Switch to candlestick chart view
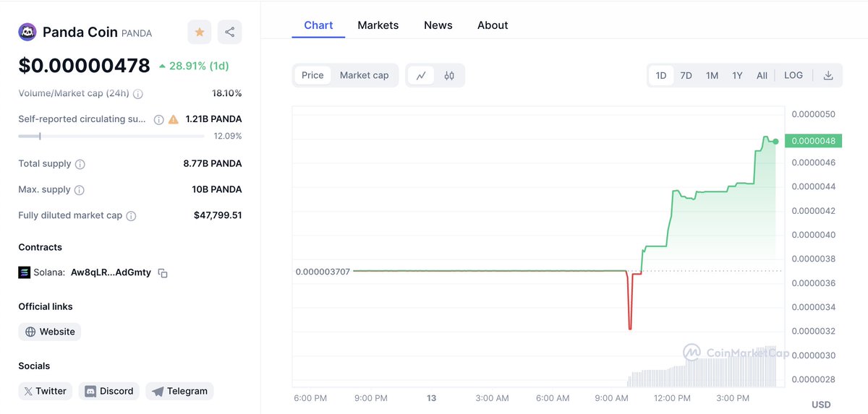868x414 pixels. click(449, 75)
